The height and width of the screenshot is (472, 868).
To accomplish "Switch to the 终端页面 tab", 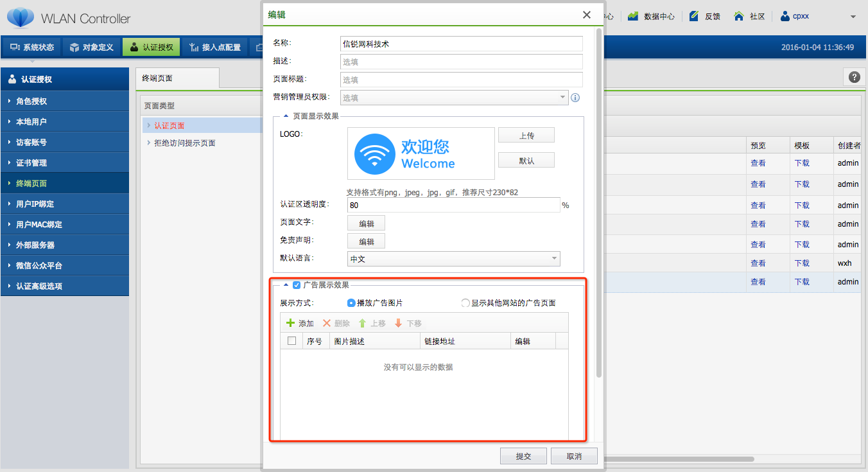I will (x=178, y=78).
